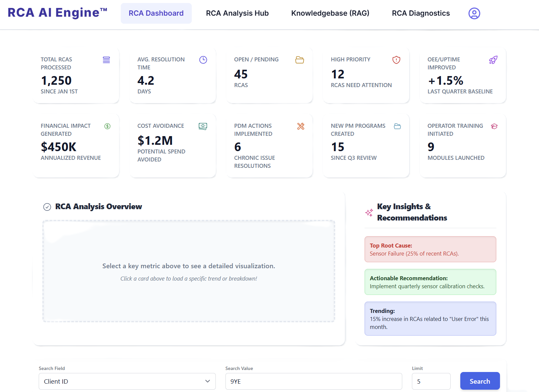Click the Limit number field
The height and width of the screenshot is (392, 539).
(x=431, y=381)
